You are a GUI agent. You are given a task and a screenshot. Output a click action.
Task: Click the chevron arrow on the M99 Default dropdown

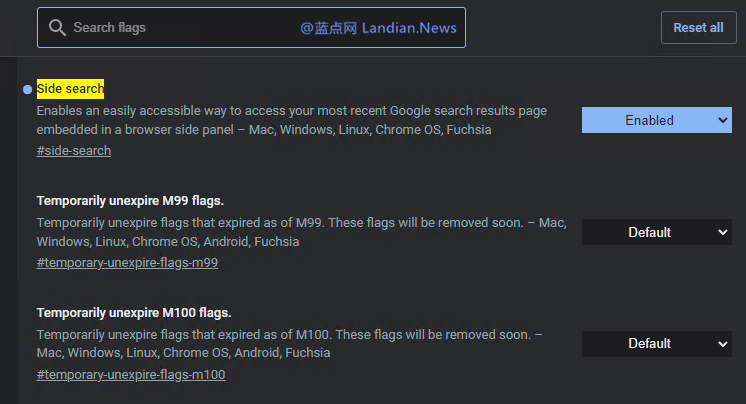click(x=723, y=232)
